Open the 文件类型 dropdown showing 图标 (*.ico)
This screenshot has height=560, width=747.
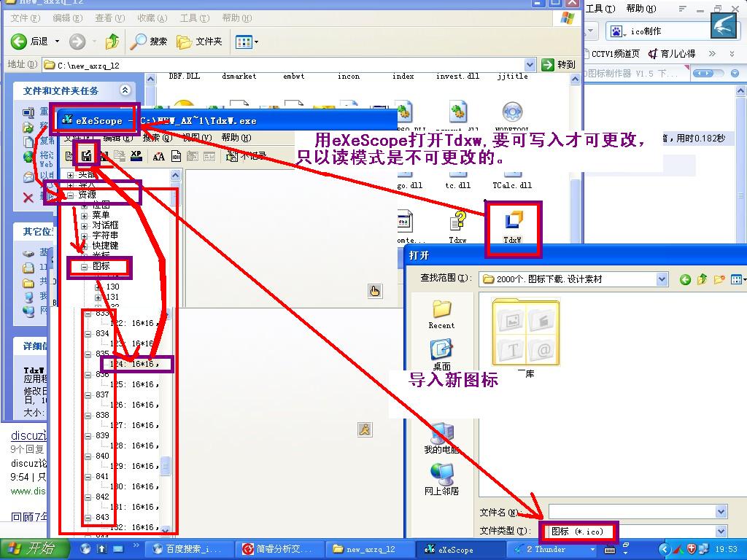click(721, 531)
